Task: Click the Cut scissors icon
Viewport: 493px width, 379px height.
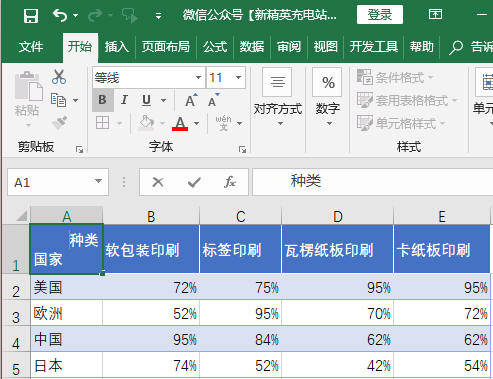Action: click(59, 77)
